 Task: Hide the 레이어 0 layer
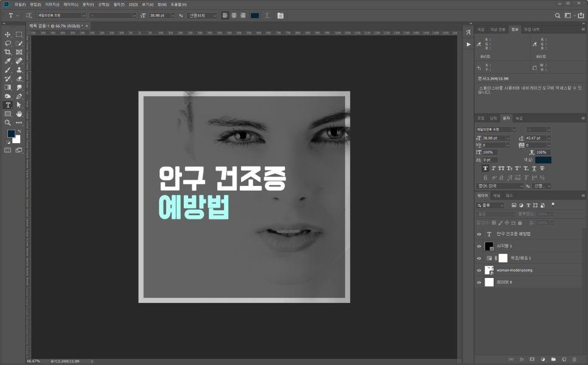tap(479, 282)
